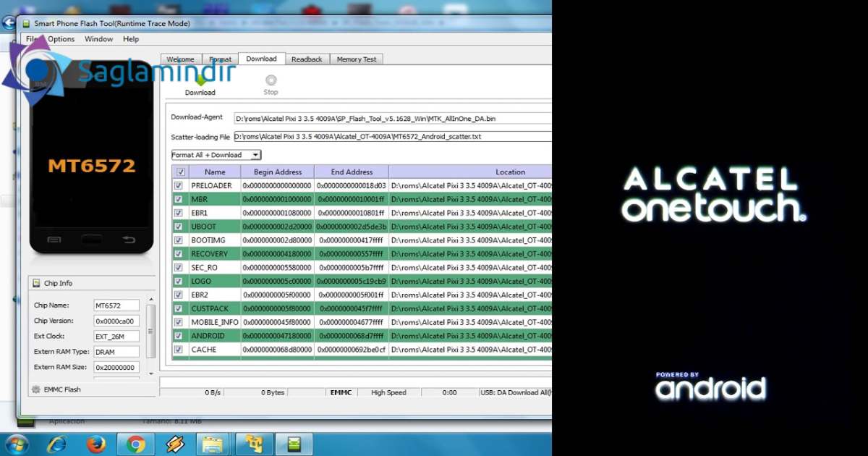Click the "EMMC" status bar entry

click(341, 392)
